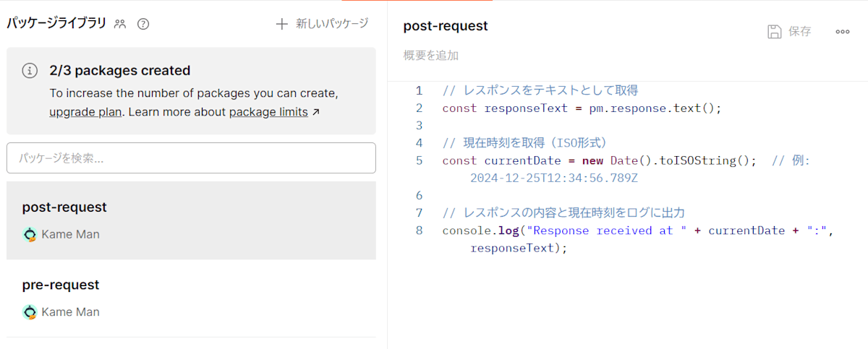Open the package limits link
The width and height of the screenshot is (868, 349).
click(x=268, y=112)
